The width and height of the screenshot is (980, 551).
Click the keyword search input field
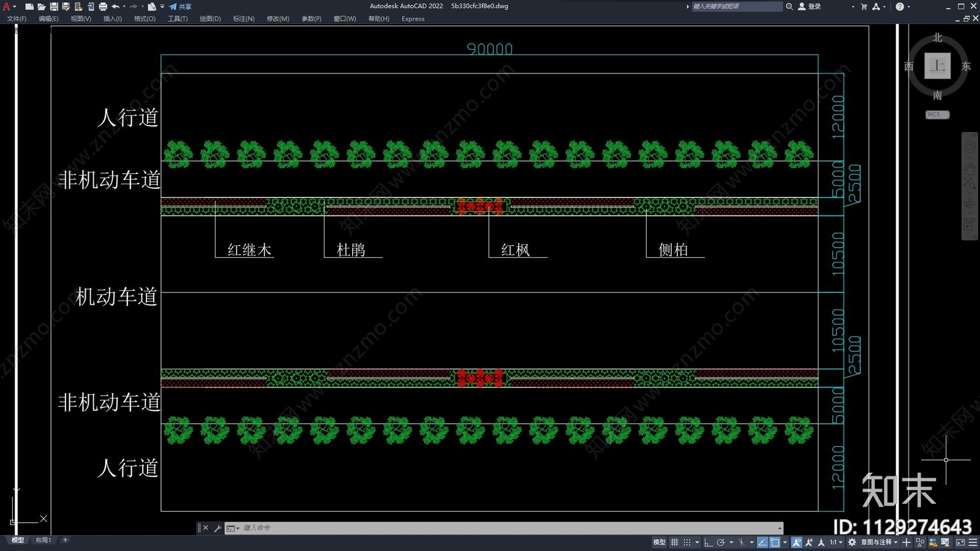(x=737, y=7)
